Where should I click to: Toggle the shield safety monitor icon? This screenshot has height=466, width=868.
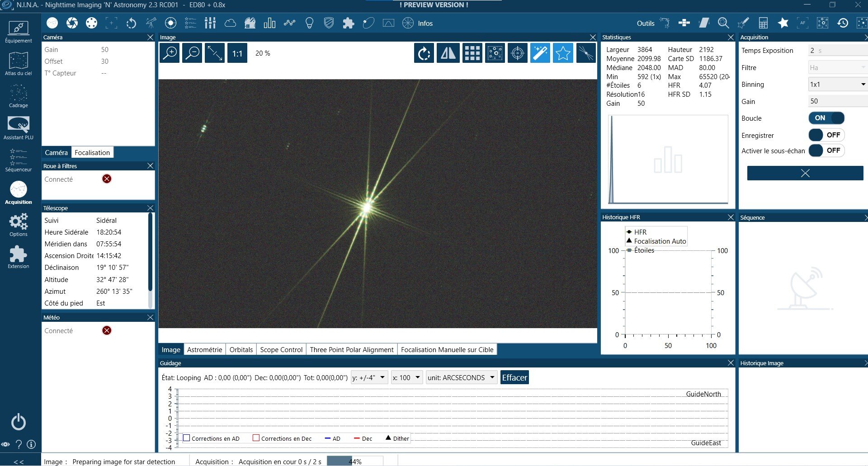[x=329, y=23]
